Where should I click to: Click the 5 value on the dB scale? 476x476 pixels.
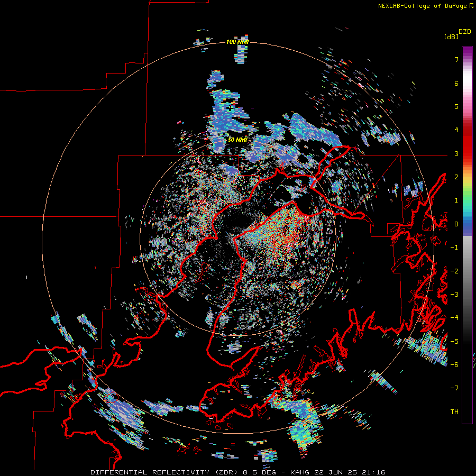point(456,106)
